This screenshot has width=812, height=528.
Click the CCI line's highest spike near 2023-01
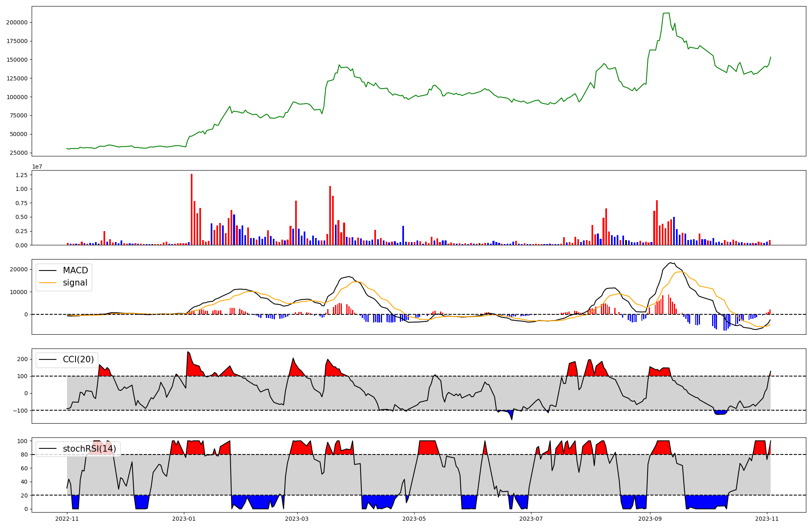coord(188,352)
